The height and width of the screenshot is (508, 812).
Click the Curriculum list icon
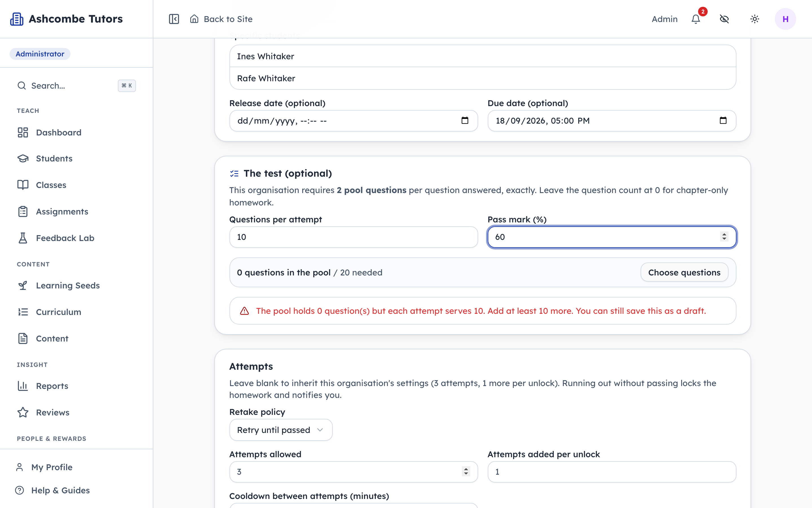(x=23, y=312)
